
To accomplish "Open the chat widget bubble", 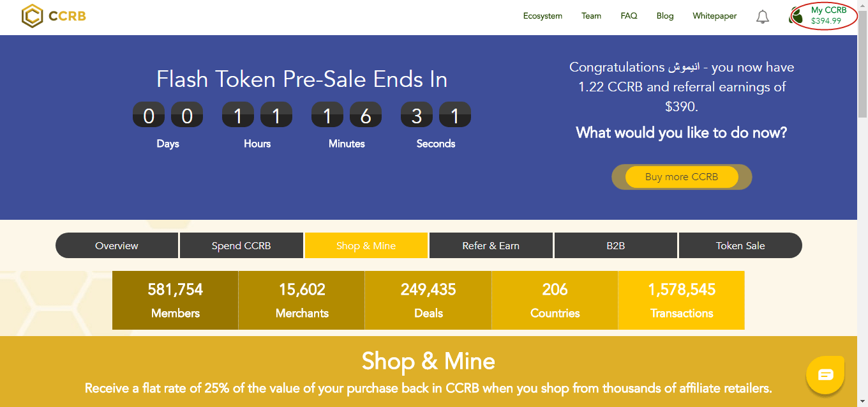I will (x=826, y=374).
